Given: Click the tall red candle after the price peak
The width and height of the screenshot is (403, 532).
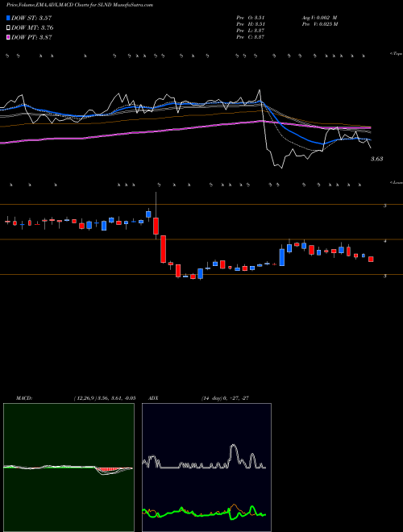Looking at the screenshot, I should (x=163, y=249).
